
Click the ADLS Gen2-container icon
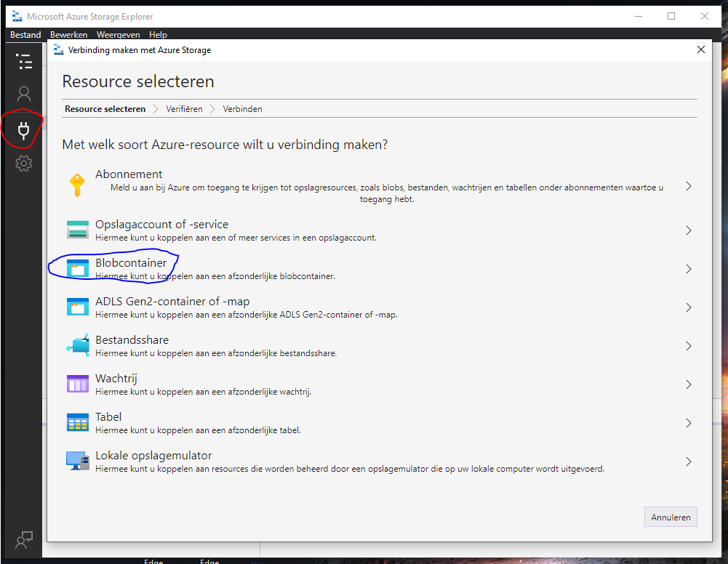click(78, 307)
